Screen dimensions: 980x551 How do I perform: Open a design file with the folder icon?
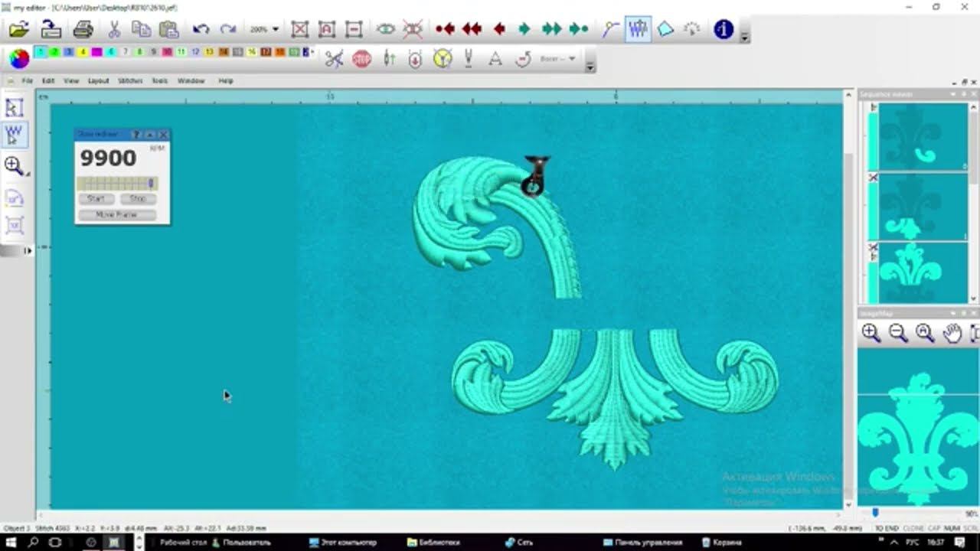(19, 30)
